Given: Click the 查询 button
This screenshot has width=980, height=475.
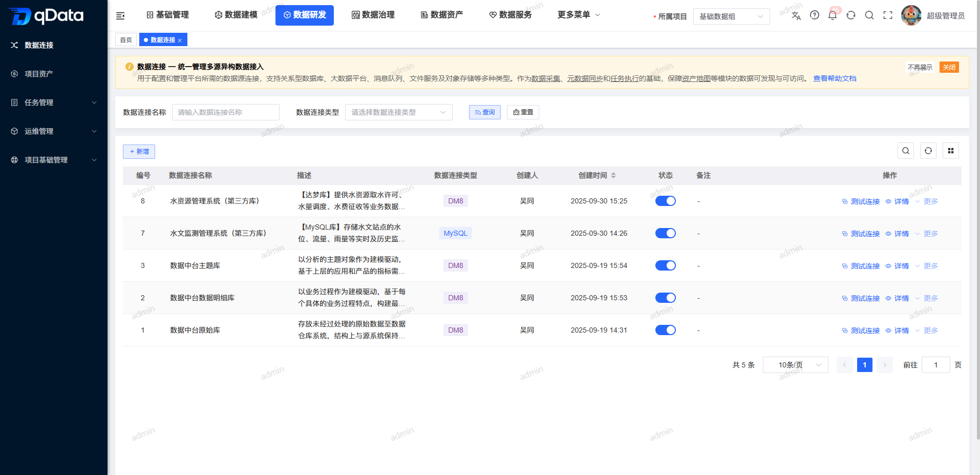Looking at the screenshot, I should click(x=485, y=112).
